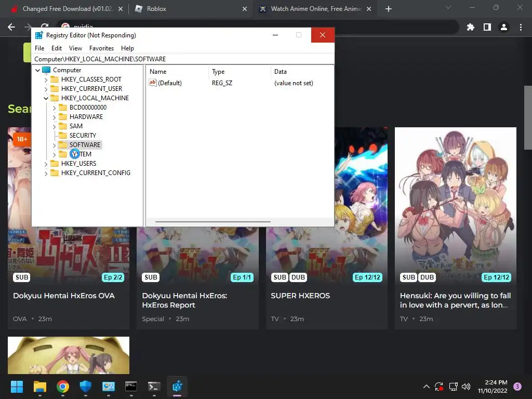Click the browser page vertical scrollbar
Viewport: 532px width, 399px height.
528,117
